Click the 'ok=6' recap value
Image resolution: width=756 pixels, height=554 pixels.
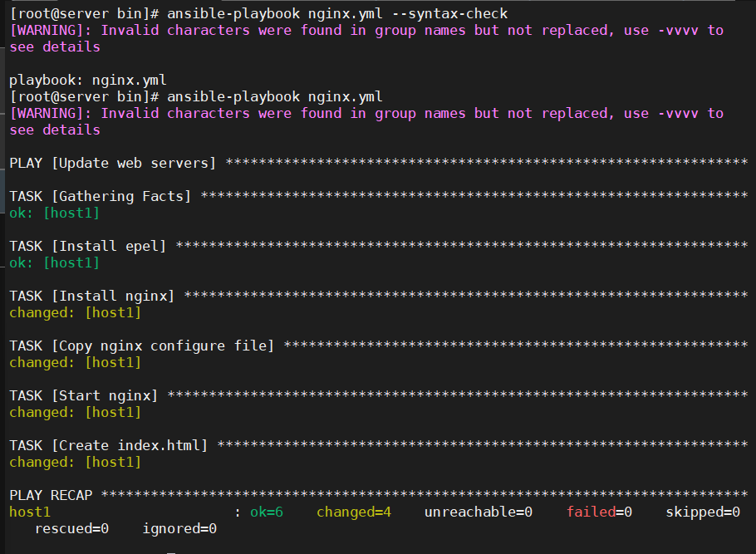(x=266, y=512)
